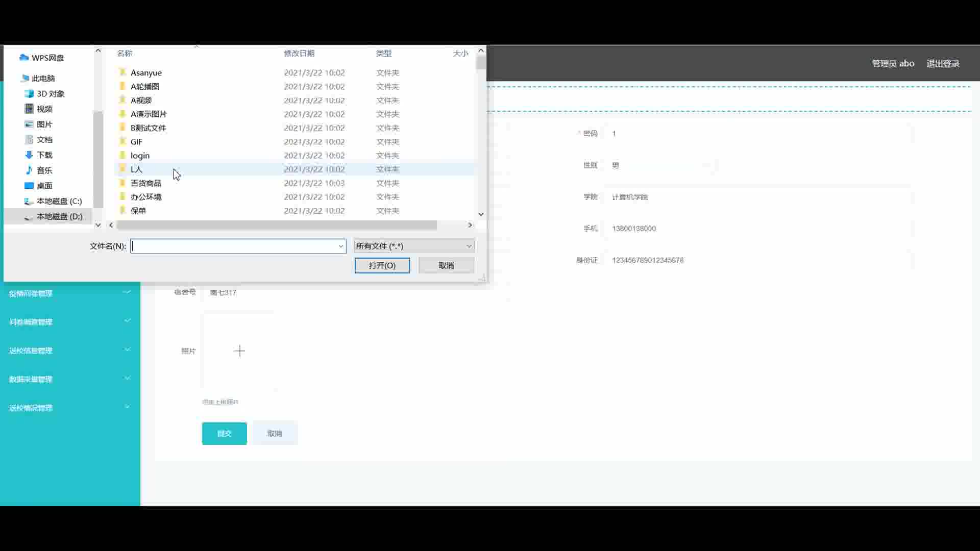Screen dimensions: 980x551
Task: Click navigation pane scroll down arrow
Action: pyautogui.click(x=98, y=225)
